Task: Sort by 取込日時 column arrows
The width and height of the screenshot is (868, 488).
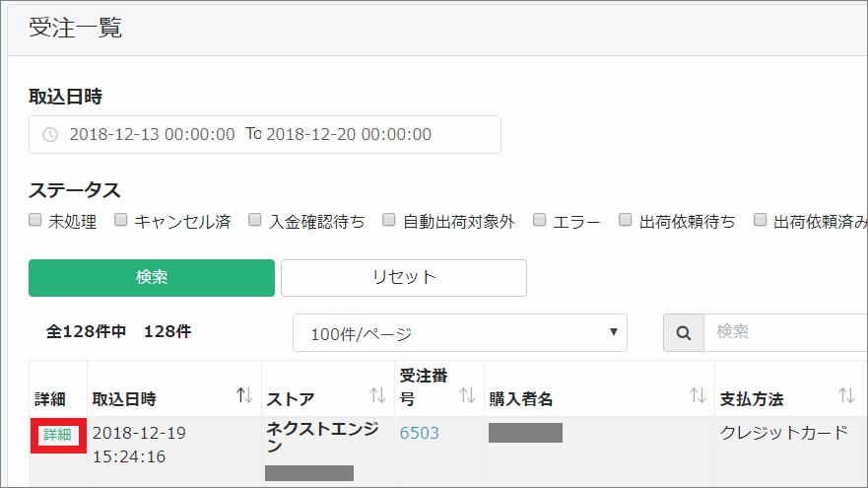Action: pos(244,395)
